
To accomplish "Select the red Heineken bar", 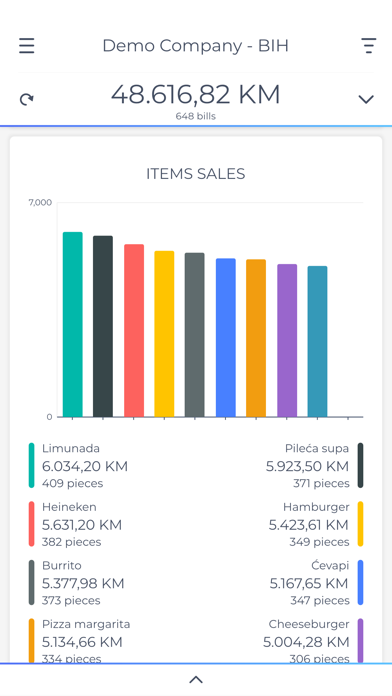I will point(134,331).
